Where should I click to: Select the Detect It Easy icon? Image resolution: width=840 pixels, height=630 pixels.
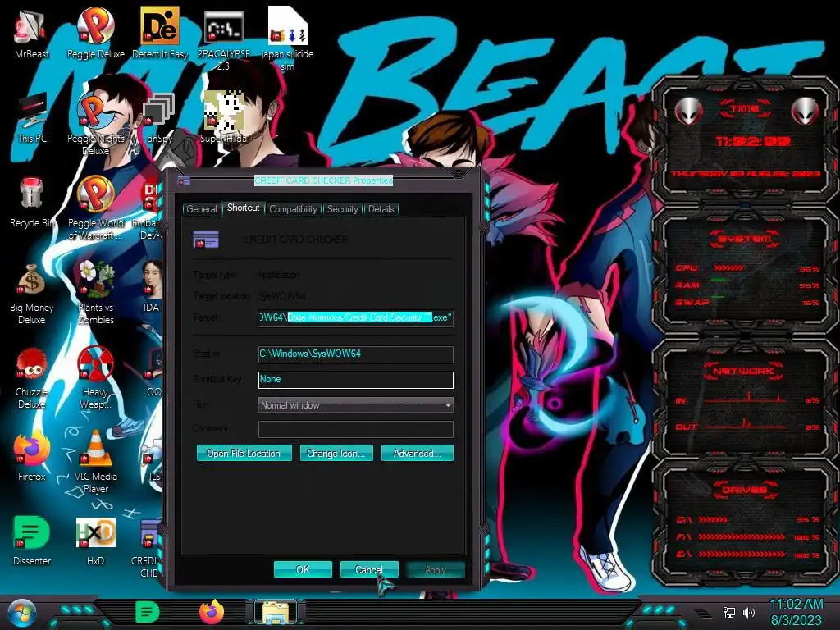point(160,32)
